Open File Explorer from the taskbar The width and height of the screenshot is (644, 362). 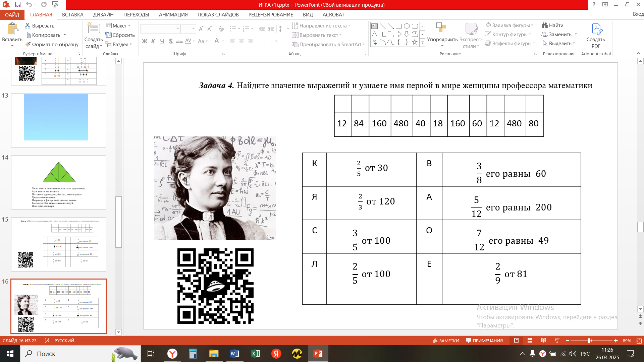[x=214, y=354]
